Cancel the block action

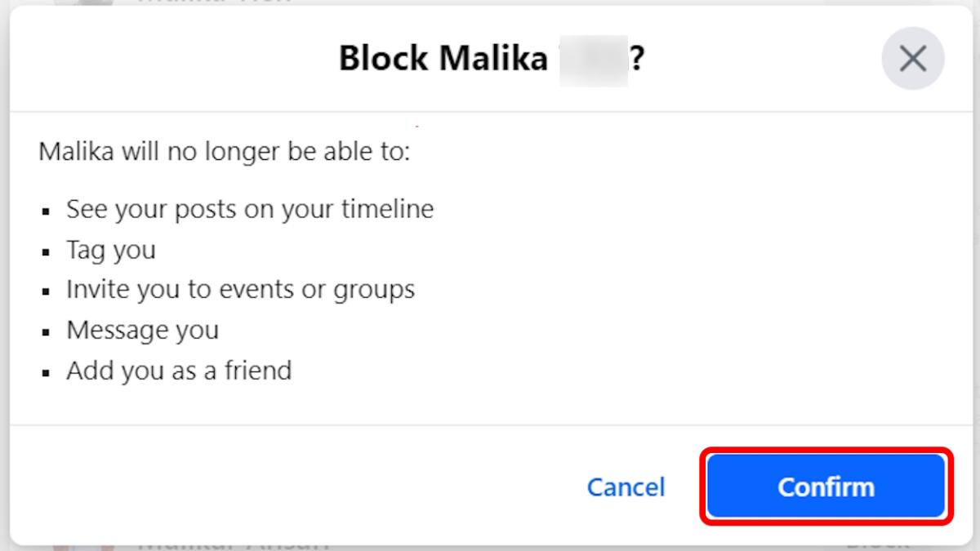coord(626,487)
